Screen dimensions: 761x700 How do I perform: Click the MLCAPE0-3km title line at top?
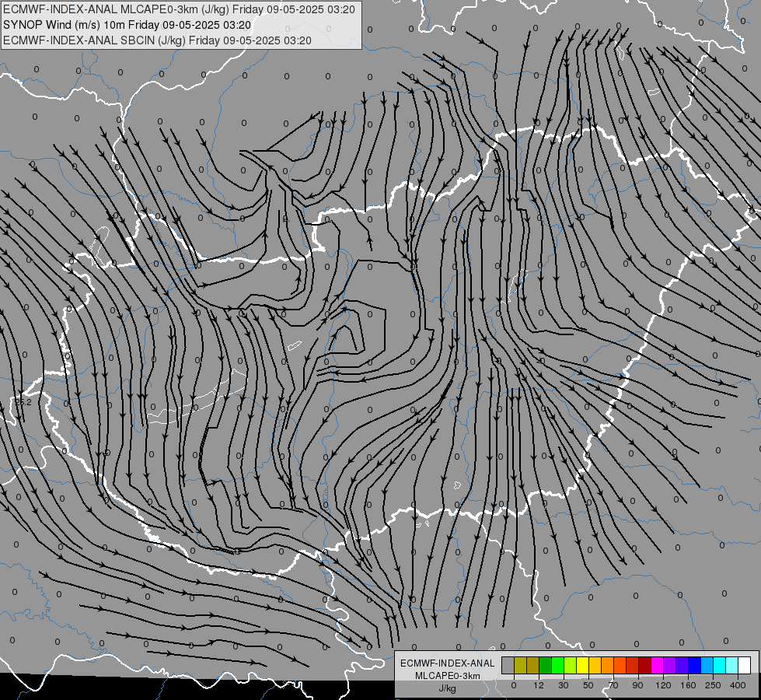[179, 9]
